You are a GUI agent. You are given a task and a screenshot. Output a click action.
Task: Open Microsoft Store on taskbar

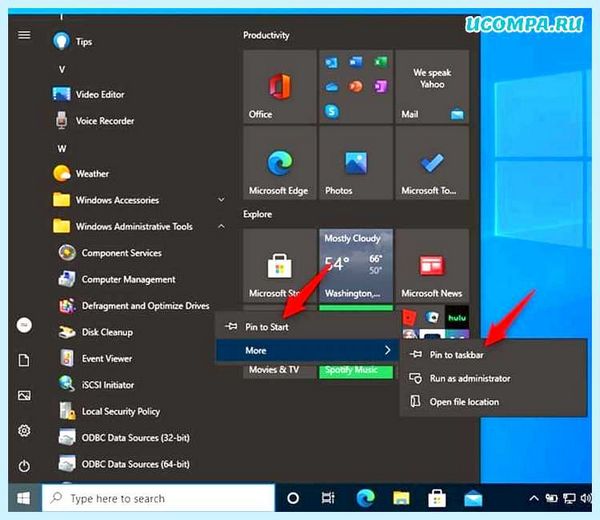pyautogui.click(x=437, y=498)
